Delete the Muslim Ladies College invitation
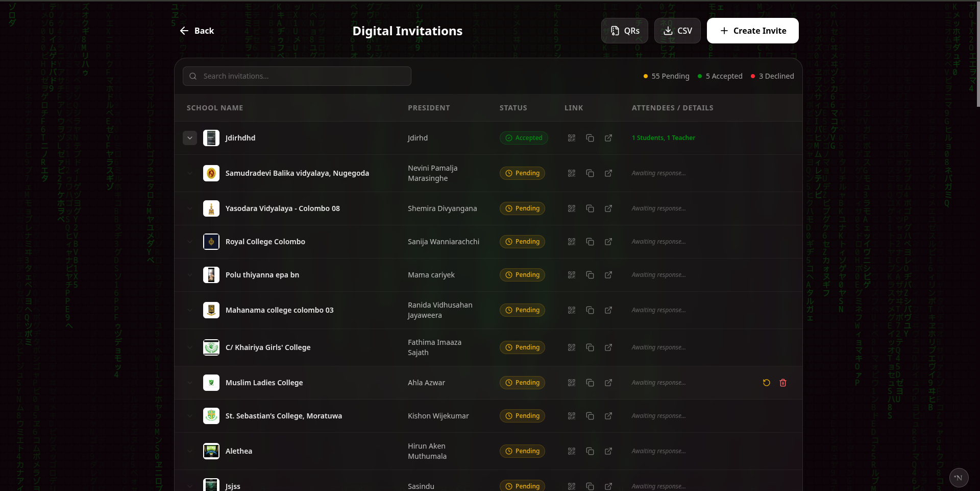Viewport: 980px width, 491px height. (x=782, y=383)
